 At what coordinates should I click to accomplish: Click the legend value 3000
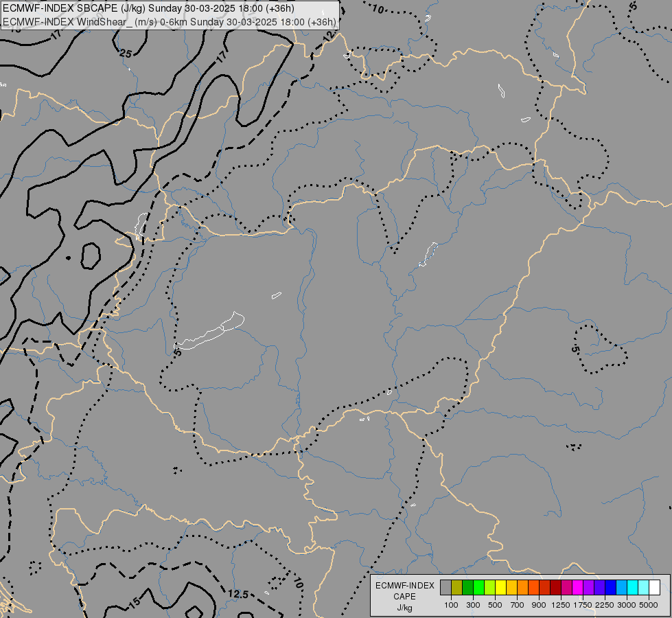(x=627, y=605)
